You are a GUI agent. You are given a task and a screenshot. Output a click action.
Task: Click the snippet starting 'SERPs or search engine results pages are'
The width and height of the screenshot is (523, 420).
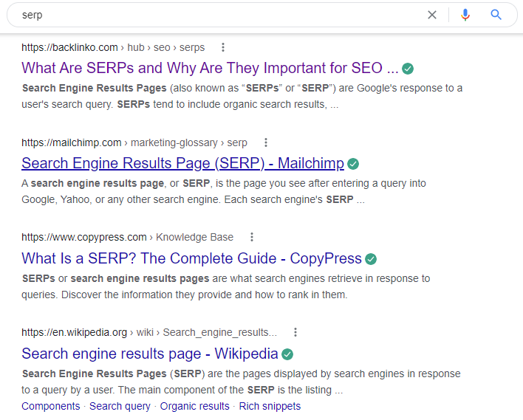click(x=226, y=286)
